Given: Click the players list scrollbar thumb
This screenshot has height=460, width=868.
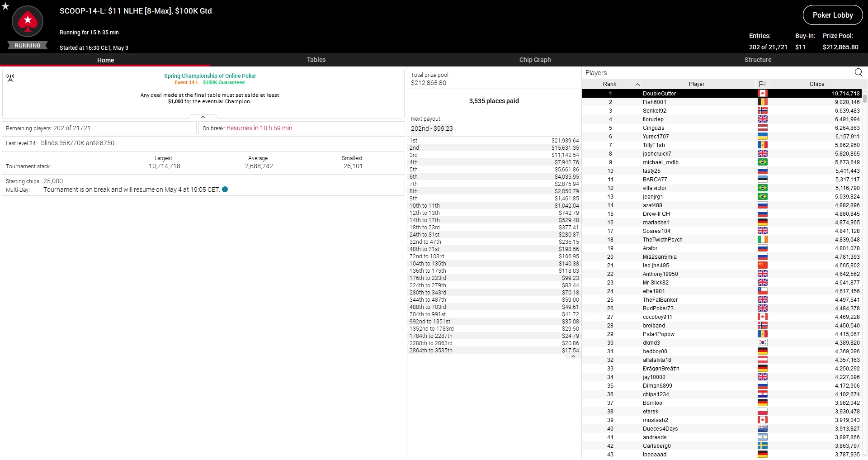Looking at the screenshot, I should (x=865, y=98).
